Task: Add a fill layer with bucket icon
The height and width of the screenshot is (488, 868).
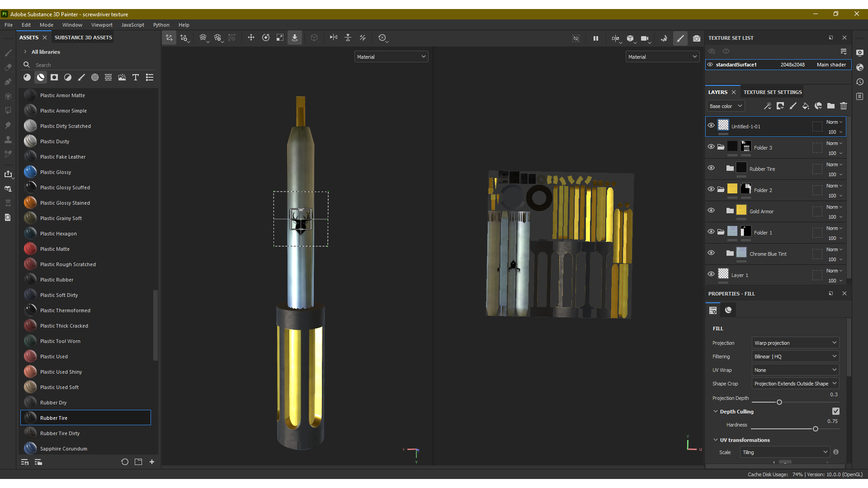Action: [x=806, y=106]
